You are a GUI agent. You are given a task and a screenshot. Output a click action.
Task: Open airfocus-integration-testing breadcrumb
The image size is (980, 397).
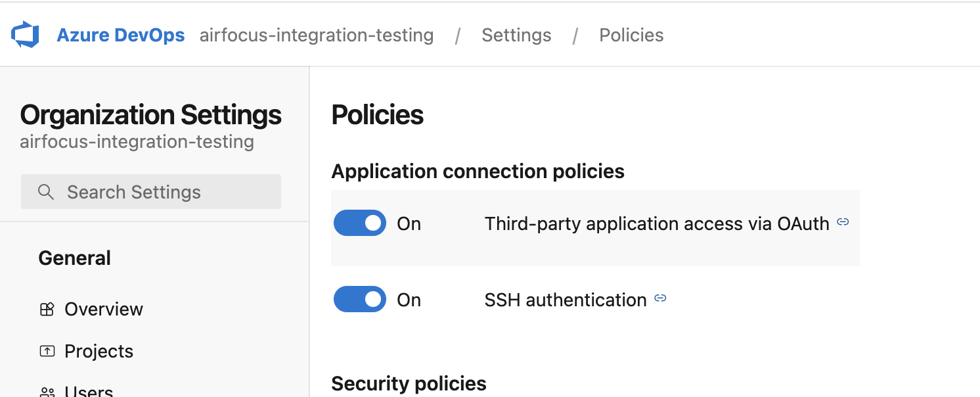point(317,35)
